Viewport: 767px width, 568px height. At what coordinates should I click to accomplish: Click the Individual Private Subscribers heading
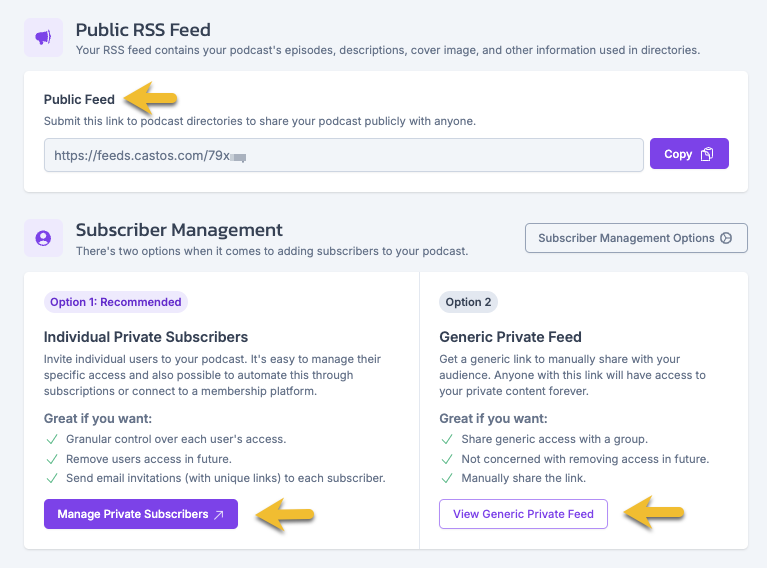click(146, 337)
